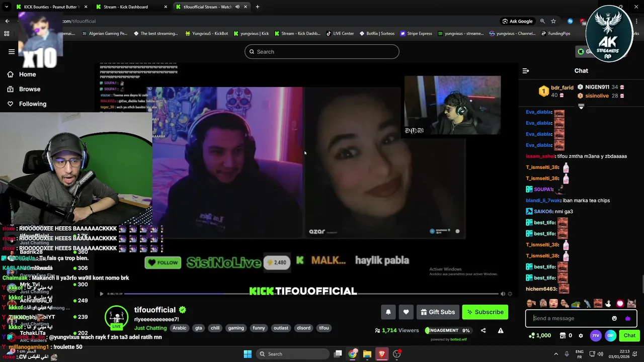Viewport: 644px width, 362px height.
Task: Click bdr_farid top gifter entry
Action: coord(556,91)
